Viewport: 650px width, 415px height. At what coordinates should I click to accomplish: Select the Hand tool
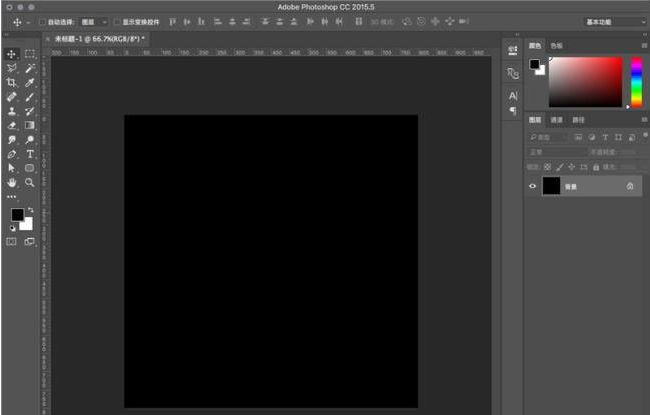coord(12,183)
